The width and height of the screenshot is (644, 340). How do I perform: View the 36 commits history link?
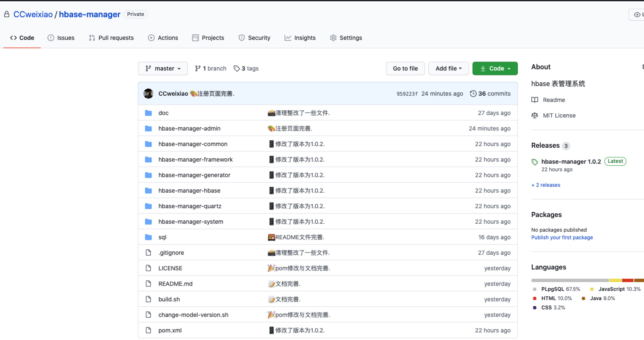(x=490, y=94)
